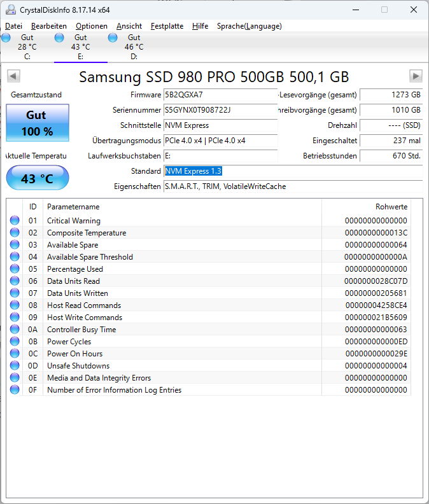429x504 pixels.
Task: Click status orb of Critical Warning row
Action: 15,220
